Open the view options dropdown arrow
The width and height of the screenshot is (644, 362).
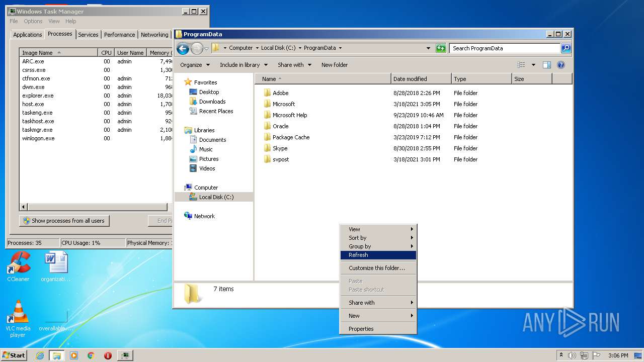(x=533, y=65)
